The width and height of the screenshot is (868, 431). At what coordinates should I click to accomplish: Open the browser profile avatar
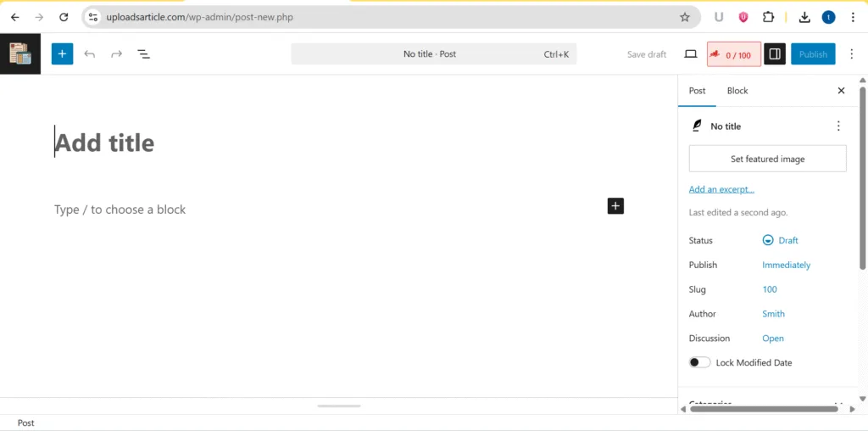click(829, 17)
